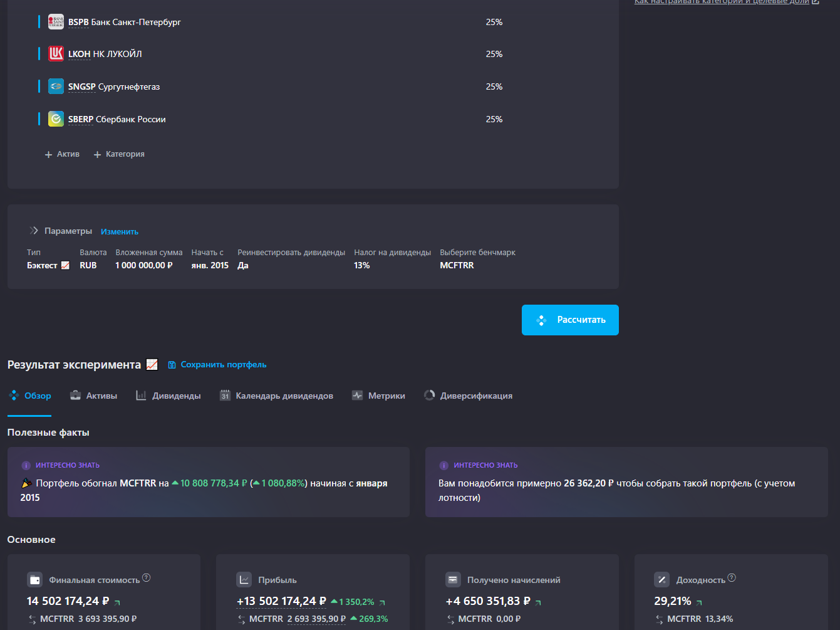Image resolution: width=840 pixels, height=630 pixels.
Task: Click the arrow icon after 29,21%
Action: (699, 602)
